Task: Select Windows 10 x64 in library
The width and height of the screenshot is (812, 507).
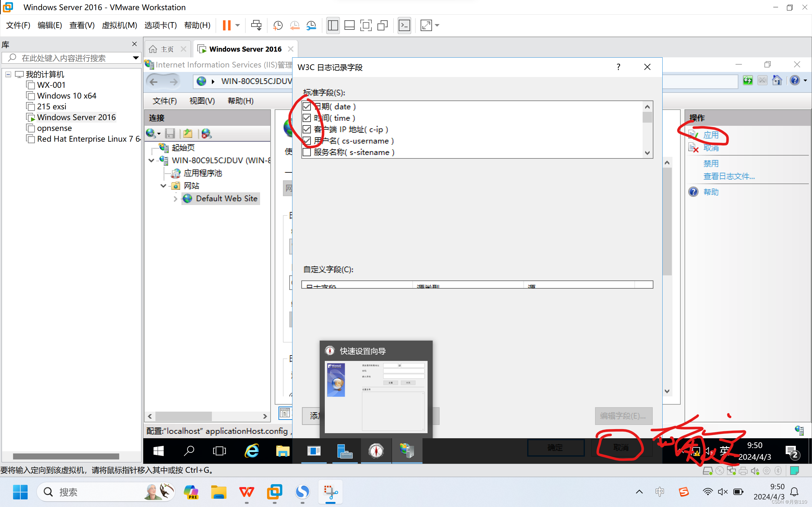Action: (66, 96)
